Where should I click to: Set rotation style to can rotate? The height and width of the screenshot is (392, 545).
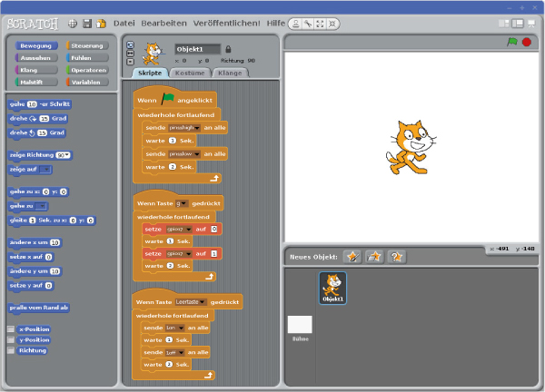(x=130, y=44)
